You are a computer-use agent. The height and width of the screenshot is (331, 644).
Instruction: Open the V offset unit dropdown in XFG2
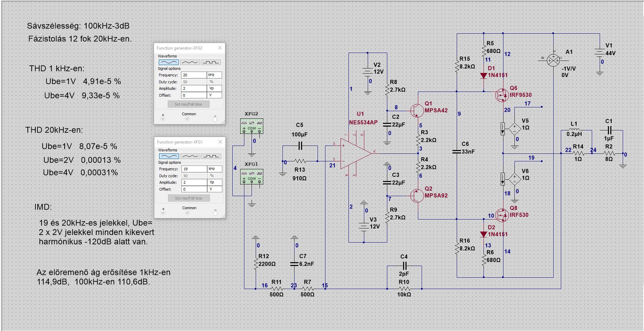pos(214,95)
